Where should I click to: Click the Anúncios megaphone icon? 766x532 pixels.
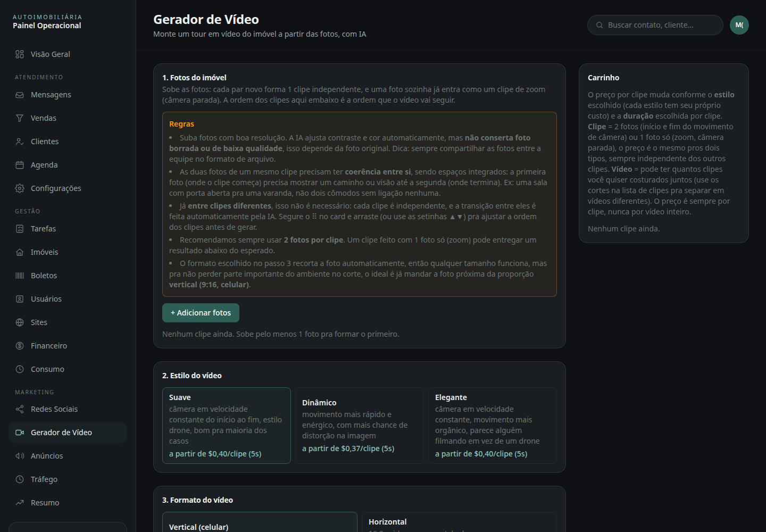[20, 456]
